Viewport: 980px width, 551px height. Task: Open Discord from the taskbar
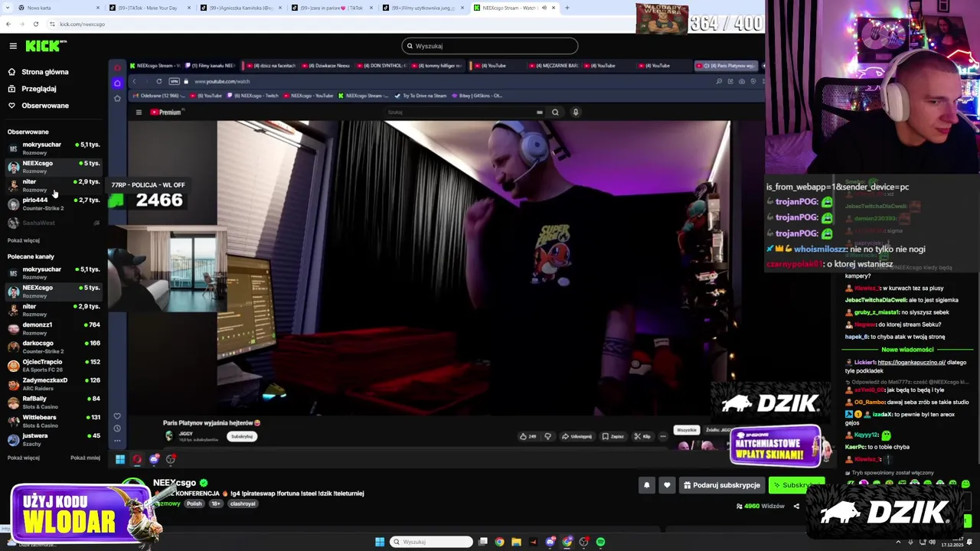550,542
